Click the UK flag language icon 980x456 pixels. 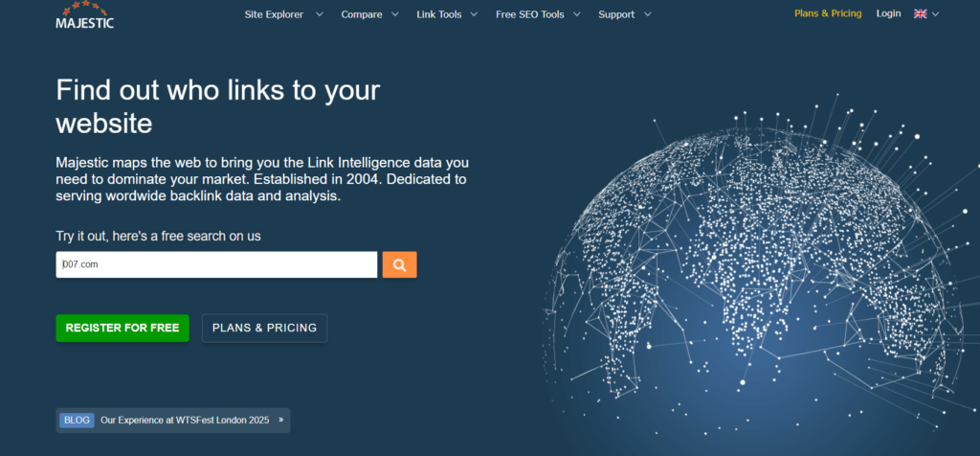coord(920,13)
